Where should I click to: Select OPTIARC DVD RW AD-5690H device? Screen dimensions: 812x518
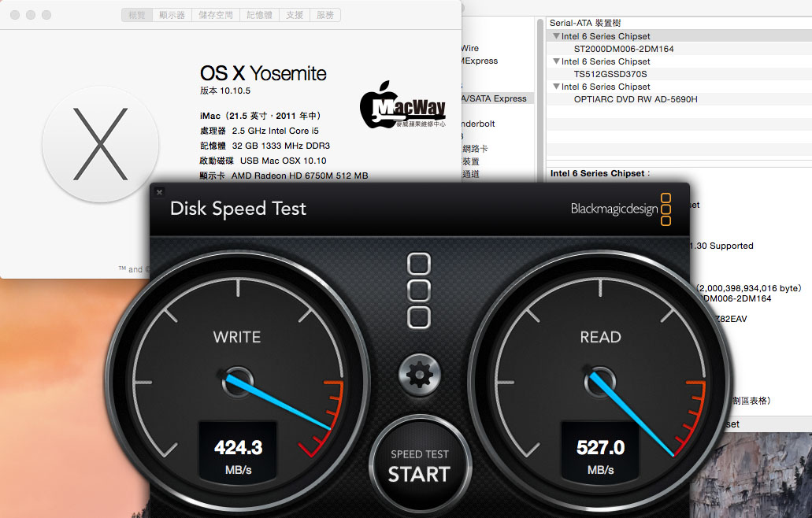(x=636, y=99)
